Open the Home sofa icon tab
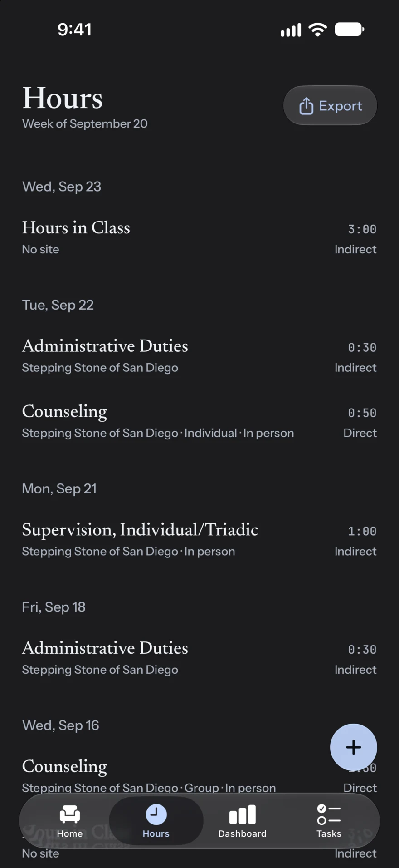Viewport: 399px width, 868px height. coord(70,814)
